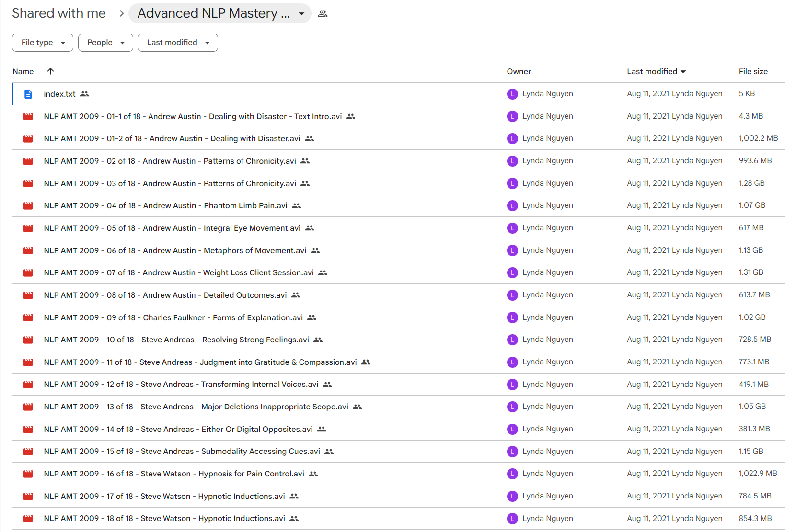Click shared icon next to Judgment into Gratitude file

pos(366,362)
